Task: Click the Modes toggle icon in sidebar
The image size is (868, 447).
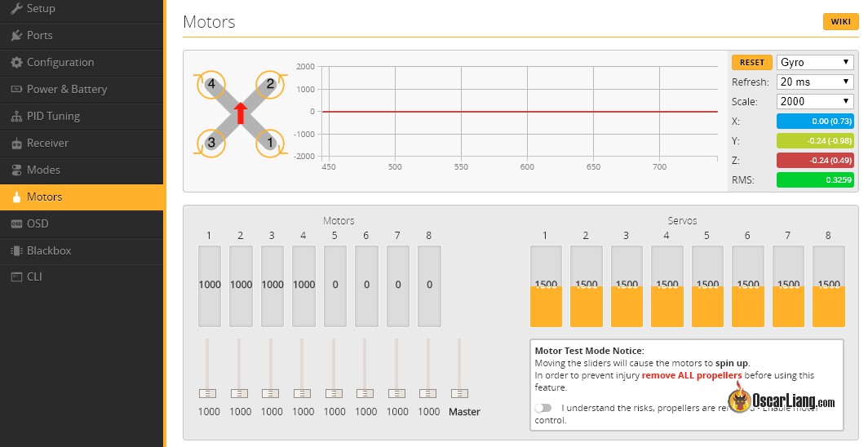Action: pyautogui.click(x=16, y=170)
